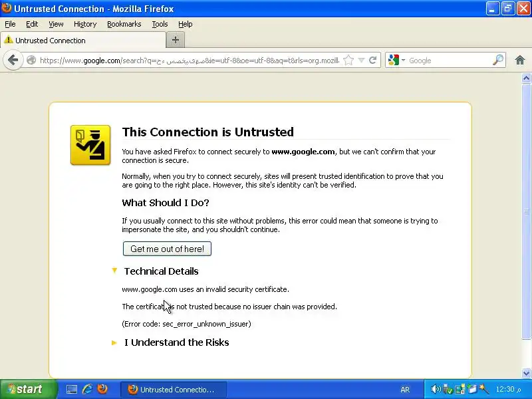
Task: Launch Internet Explorer from quick launch
Action: [87, 389]
